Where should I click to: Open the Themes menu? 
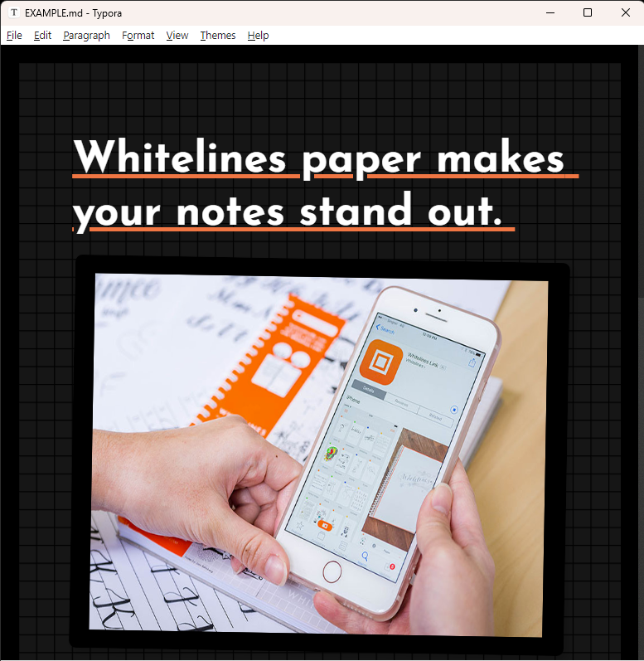point(217,36)
